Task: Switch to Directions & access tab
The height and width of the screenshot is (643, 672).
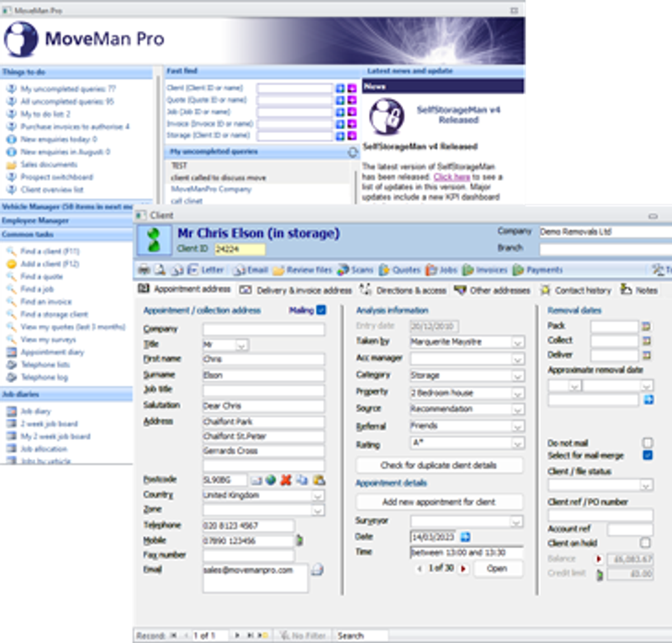Action: coord(403,290)
